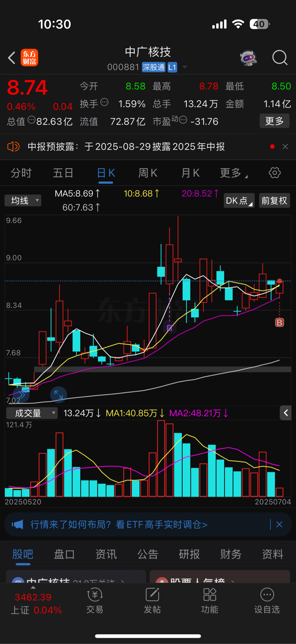Switch to 盘口 tab
The width and height of the screenshot is (296, 644).
[64, 554]
